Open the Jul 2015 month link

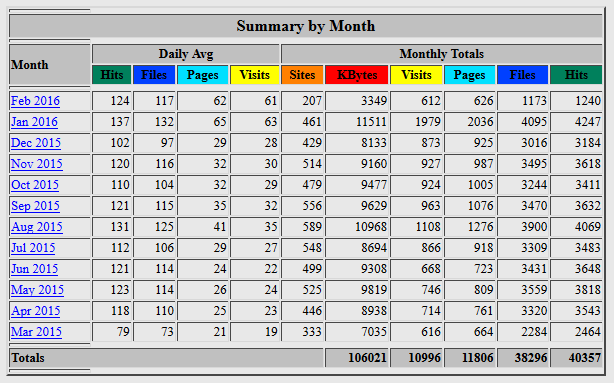coord(33,248)
